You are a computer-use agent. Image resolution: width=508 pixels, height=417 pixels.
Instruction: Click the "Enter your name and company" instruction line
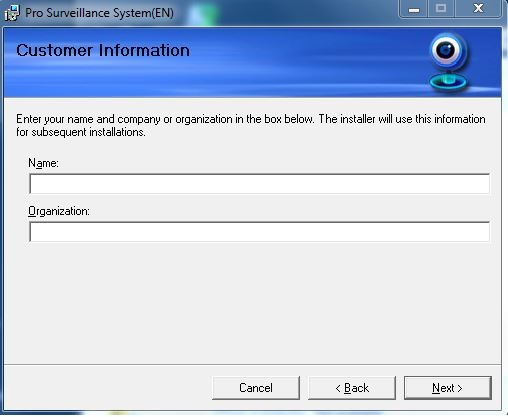pyautogui.click(x=251, y=119)
